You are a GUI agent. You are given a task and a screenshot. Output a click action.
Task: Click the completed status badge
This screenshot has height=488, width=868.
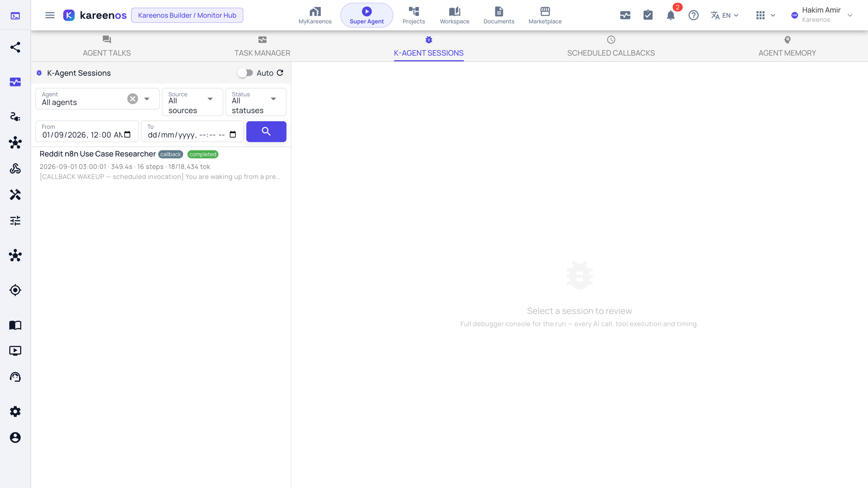[203, 154]
